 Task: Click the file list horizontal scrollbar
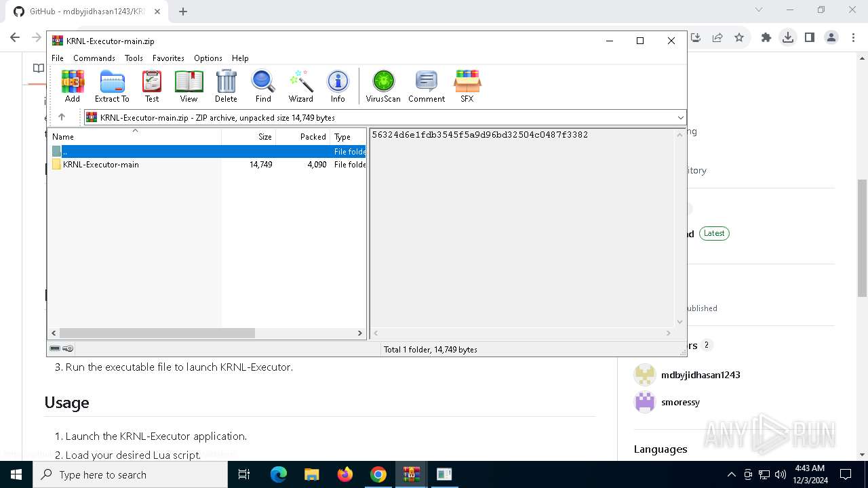157,333
